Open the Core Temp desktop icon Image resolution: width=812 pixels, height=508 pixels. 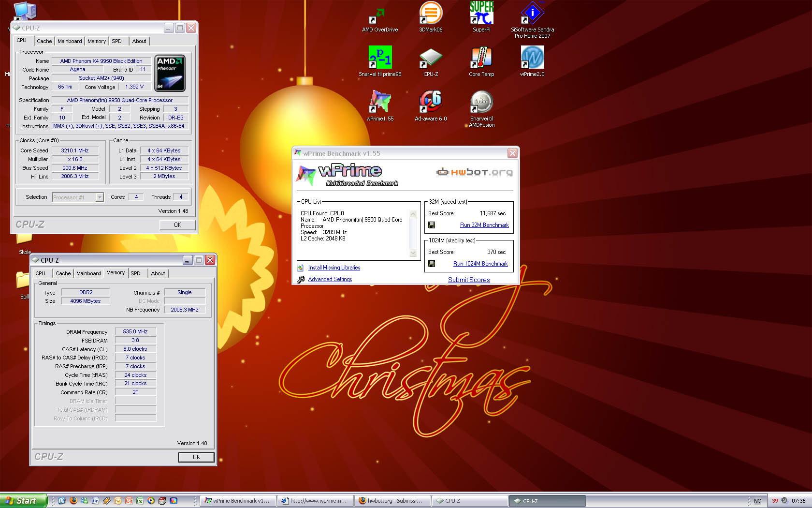pos(481,61)
